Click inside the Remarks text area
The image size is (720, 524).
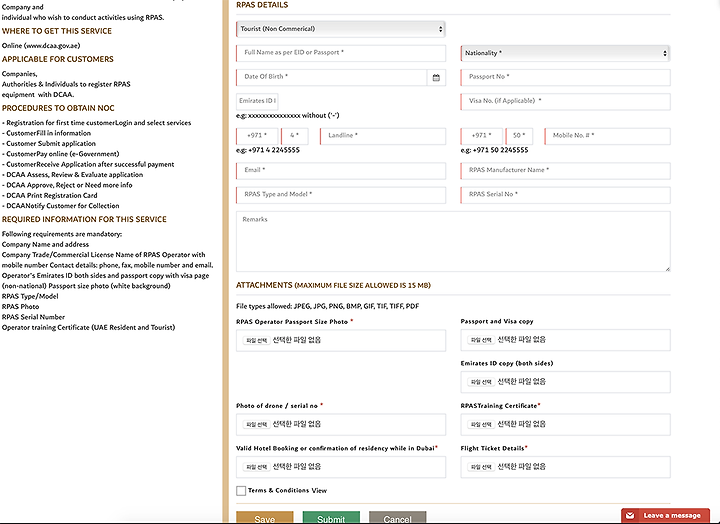(453, 242)
